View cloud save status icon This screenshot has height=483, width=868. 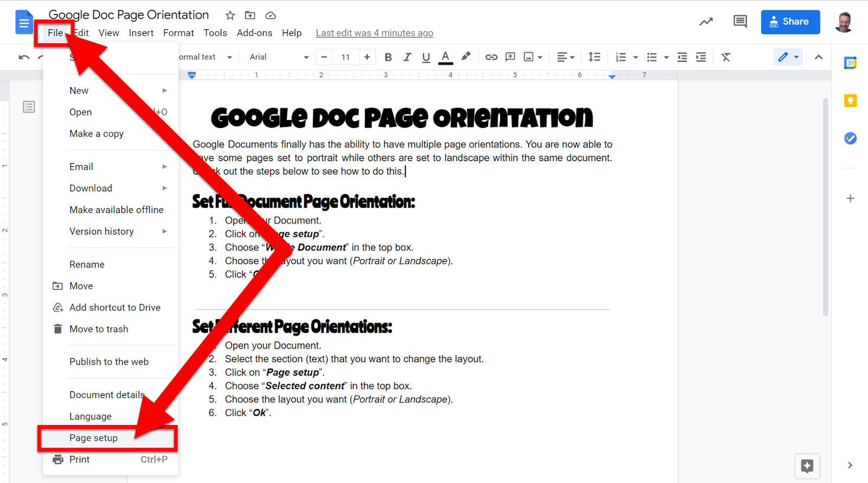[270, 15]
